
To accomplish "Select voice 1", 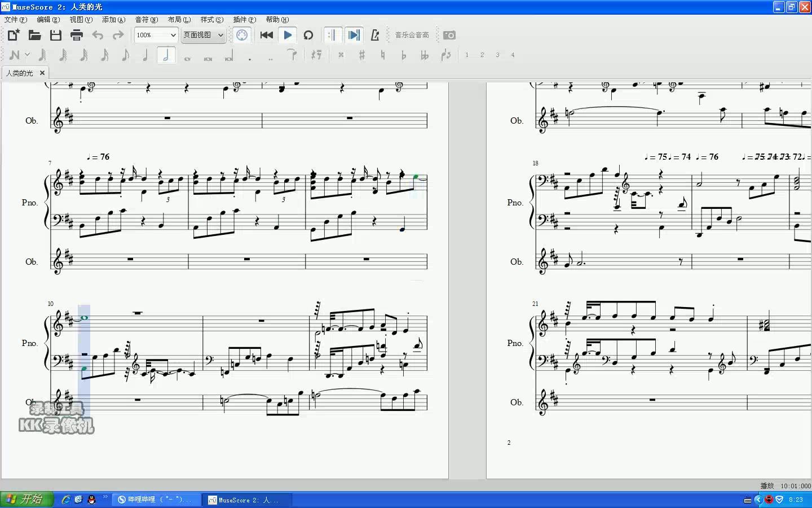I will pyautogui.click(x=467, y=55).
